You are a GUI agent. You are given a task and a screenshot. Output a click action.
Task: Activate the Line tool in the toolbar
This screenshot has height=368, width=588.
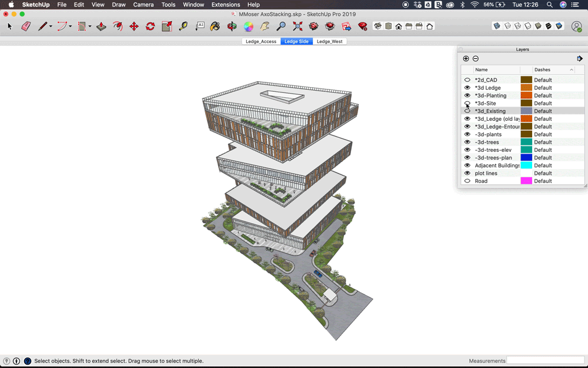(42, 26)
